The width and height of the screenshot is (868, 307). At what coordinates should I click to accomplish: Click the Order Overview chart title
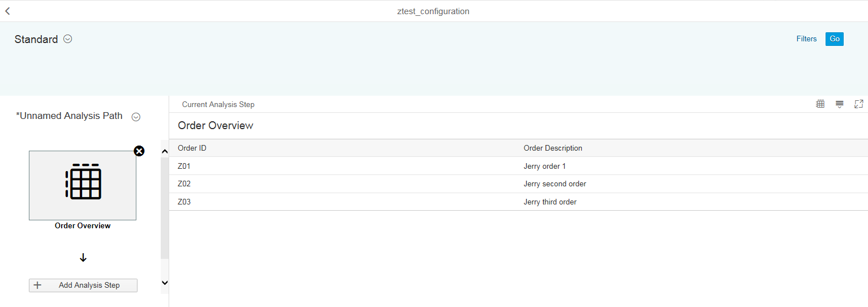tap(216, 125)
